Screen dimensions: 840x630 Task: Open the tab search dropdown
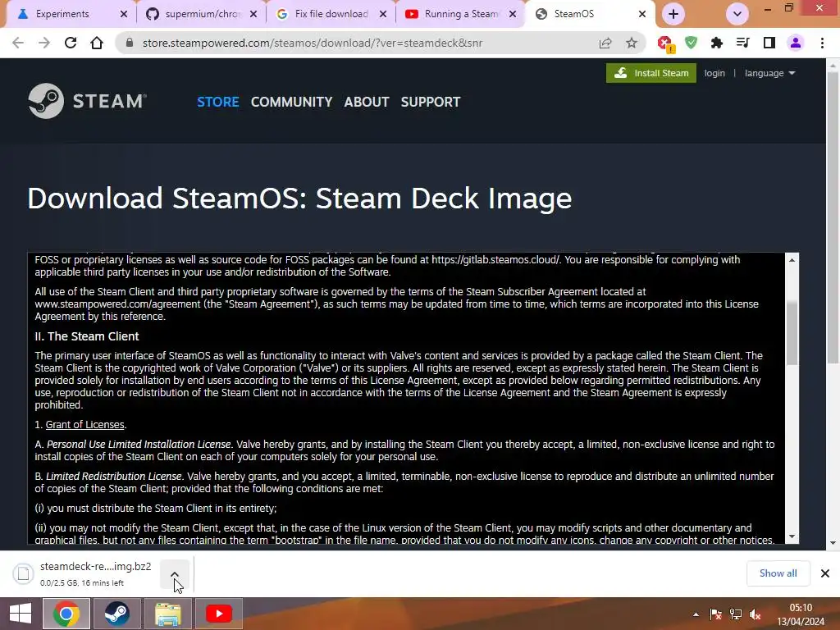point(737,14)
